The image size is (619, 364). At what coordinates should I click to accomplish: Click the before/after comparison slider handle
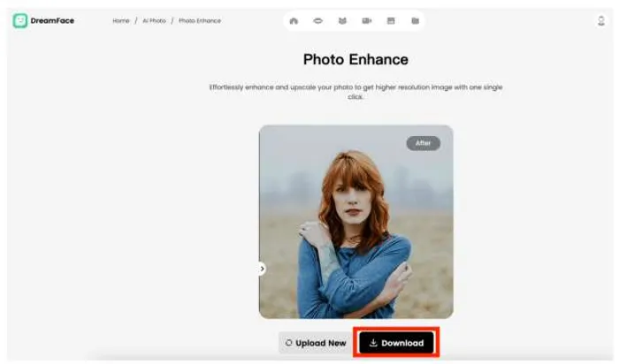pyautogui.click(x=262, y=268)
